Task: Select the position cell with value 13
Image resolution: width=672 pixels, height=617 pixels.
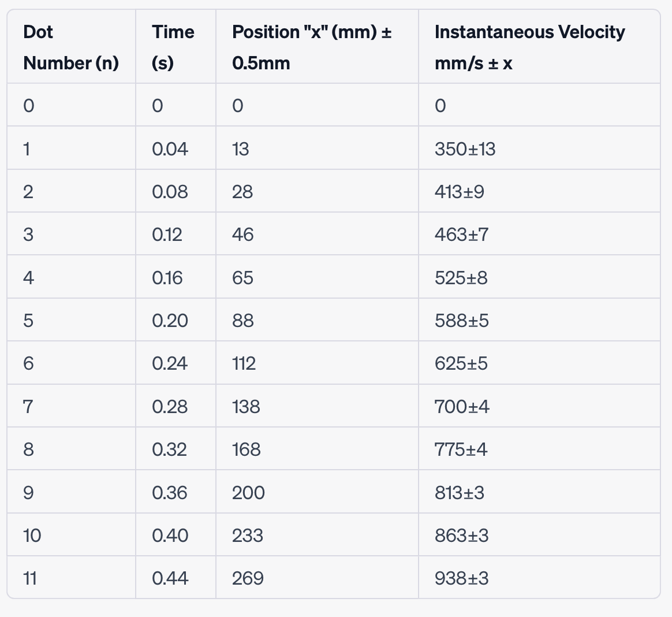Action: [x=241, y=149]
